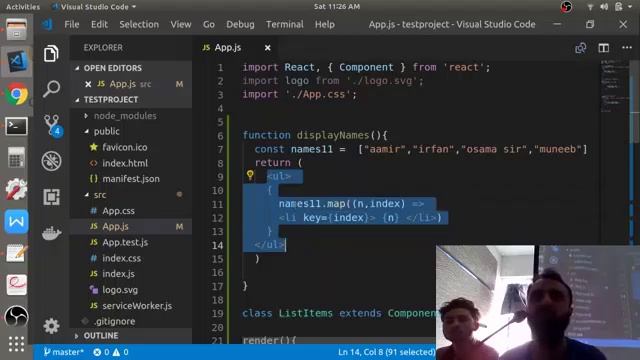Open App.css in the explorer
This screenshot has height=360, width=640.
[x=118, y=211]
